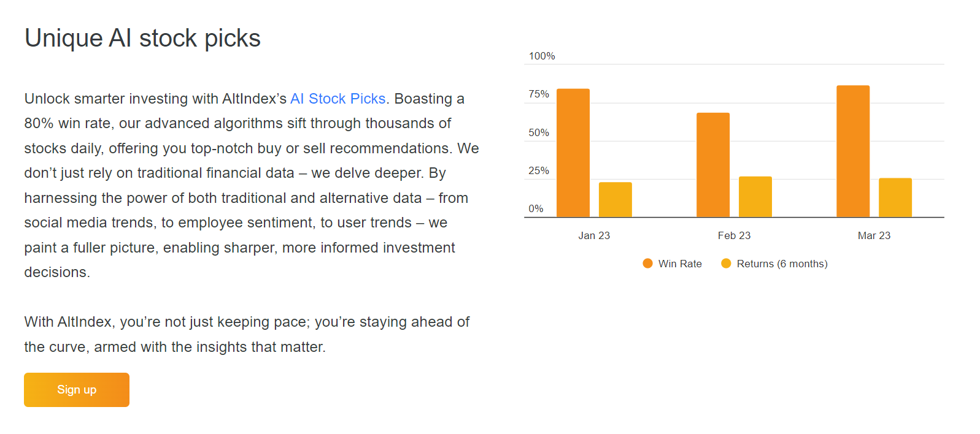Click the 0% y-axis label
The width and height of the screenshot is (980, 434).
[x=536, y=208]
